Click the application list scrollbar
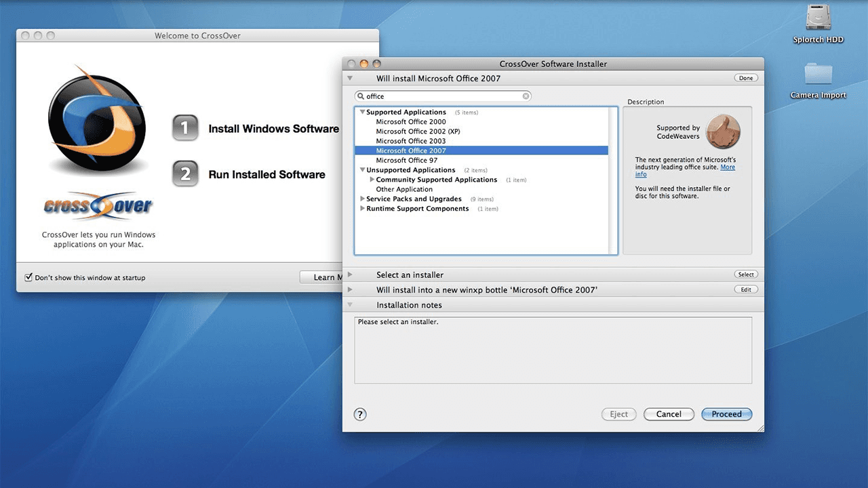This screenshot has width=868, height=488. tap(613, 180)
